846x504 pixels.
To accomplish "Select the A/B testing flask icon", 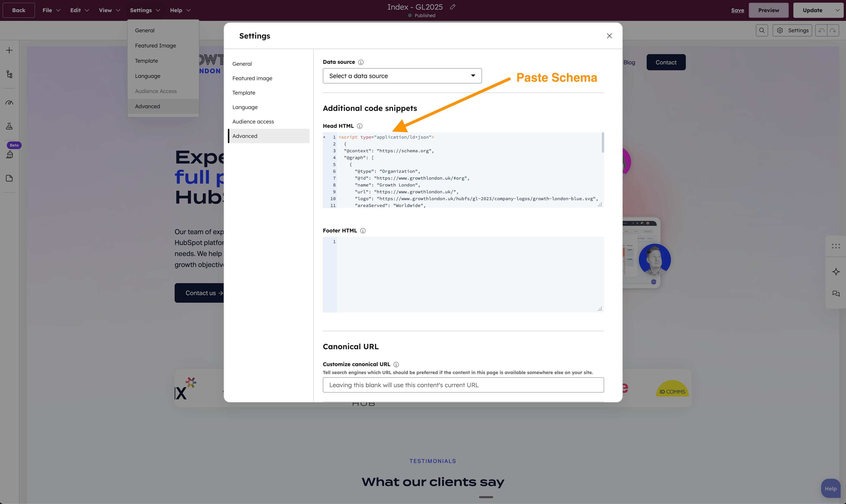I will (x=9, y=126).
